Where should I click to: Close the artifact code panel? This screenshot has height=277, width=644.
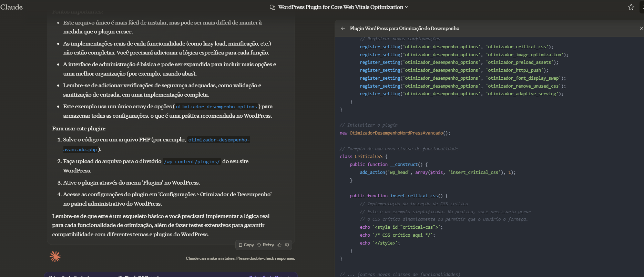641,28
